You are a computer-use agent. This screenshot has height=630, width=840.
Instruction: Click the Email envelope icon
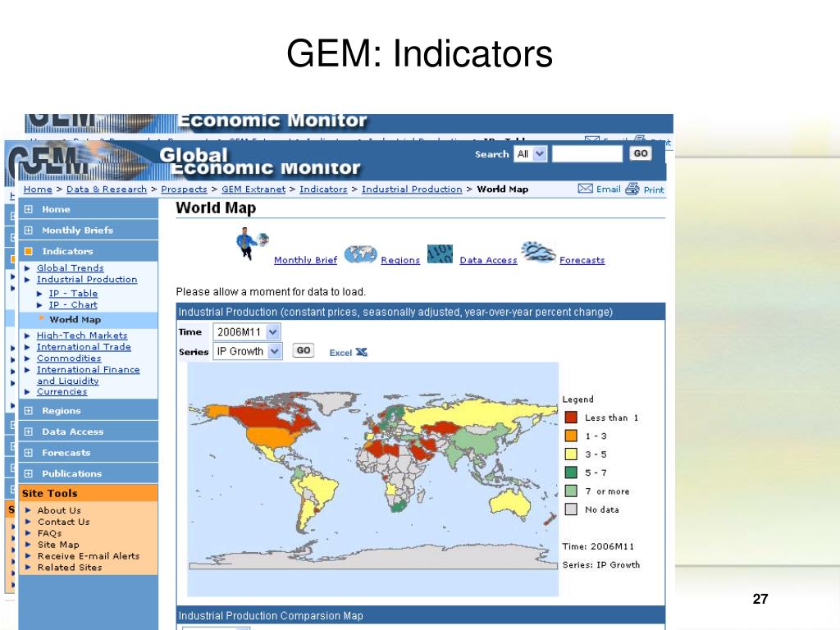[585, 189]
